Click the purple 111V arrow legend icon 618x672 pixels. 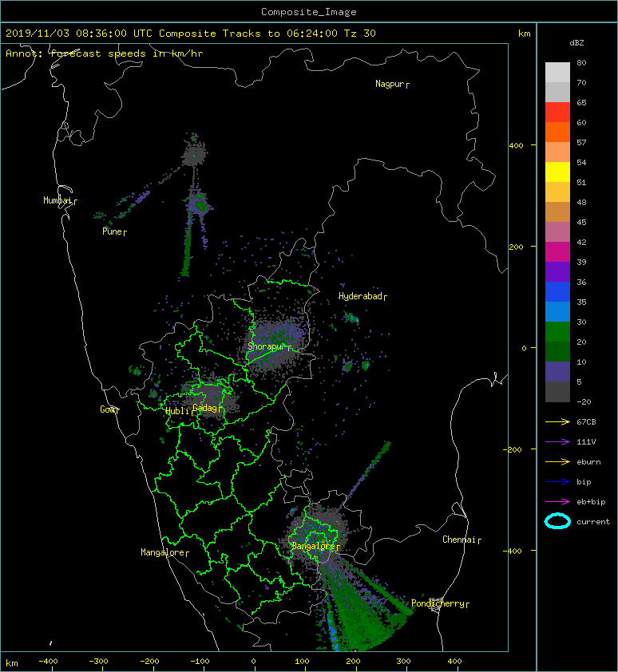coord(557,442)
